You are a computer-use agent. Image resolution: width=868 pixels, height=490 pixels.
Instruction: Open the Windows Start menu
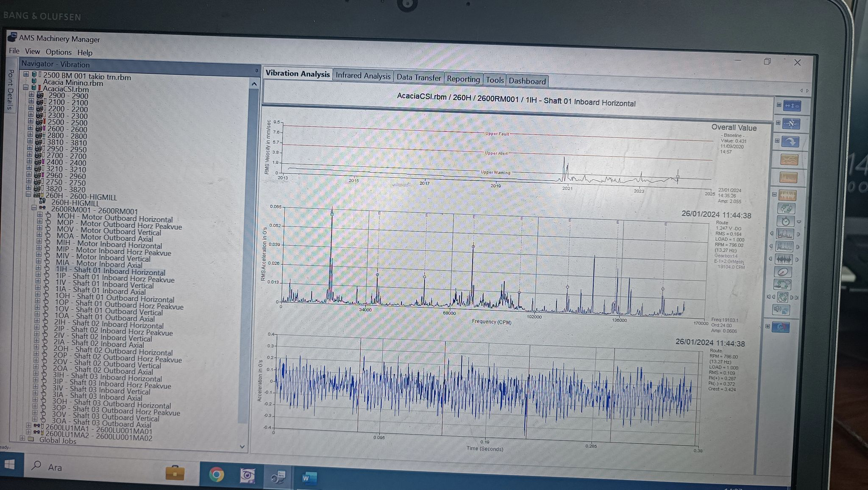click(9, 464)
